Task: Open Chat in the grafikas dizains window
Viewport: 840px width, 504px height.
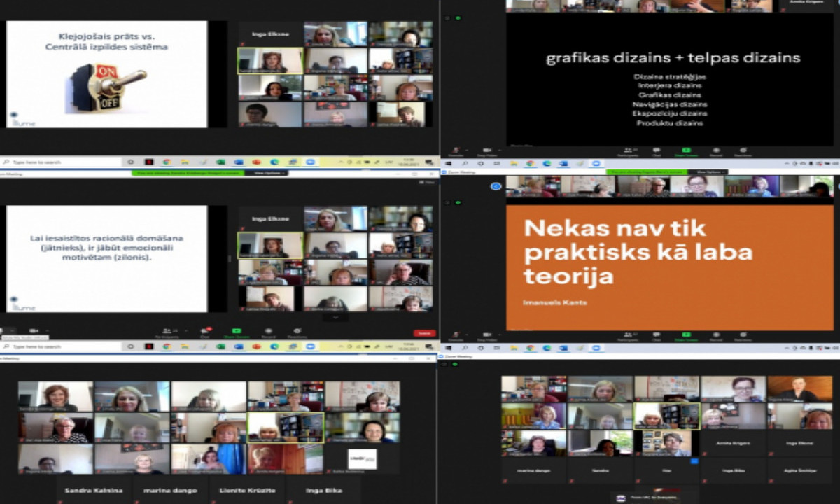Action: [657, 151]
